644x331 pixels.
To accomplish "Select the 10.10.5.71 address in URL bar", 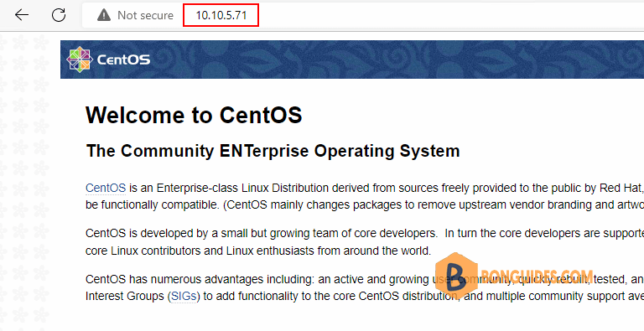I will click(x=221, y=15).
